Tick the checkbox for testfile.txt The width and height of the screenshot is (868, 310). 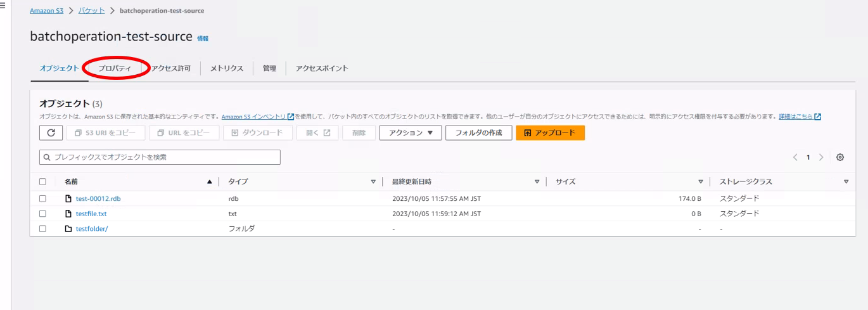pyautogui.click(x=42, y=214)
